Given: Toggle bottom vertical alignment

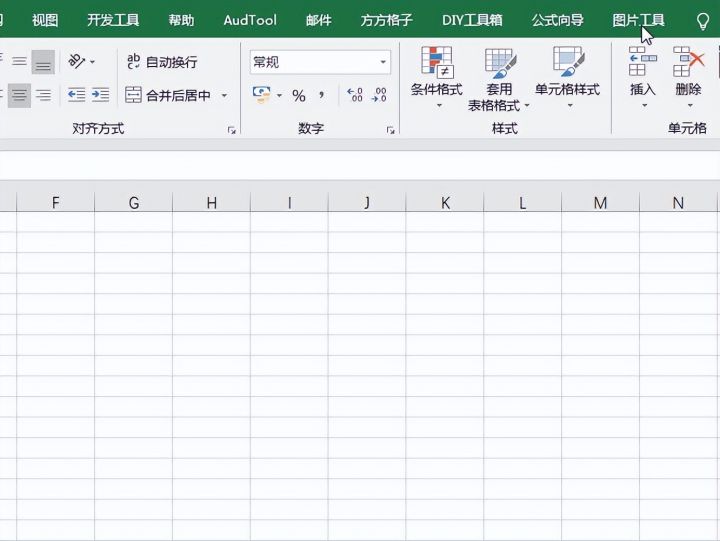Looking at the screenshot, I should [x=43, y=62].
